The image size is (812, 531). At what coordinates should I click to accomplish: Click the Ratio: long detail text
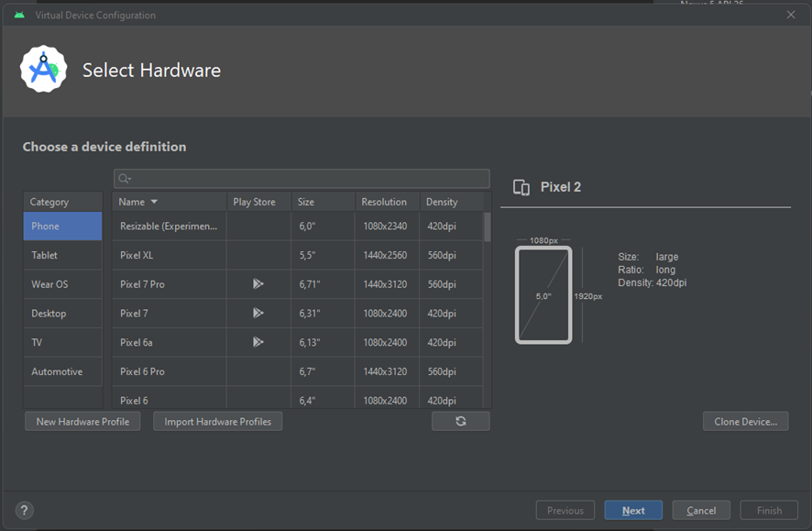point(646,270)
